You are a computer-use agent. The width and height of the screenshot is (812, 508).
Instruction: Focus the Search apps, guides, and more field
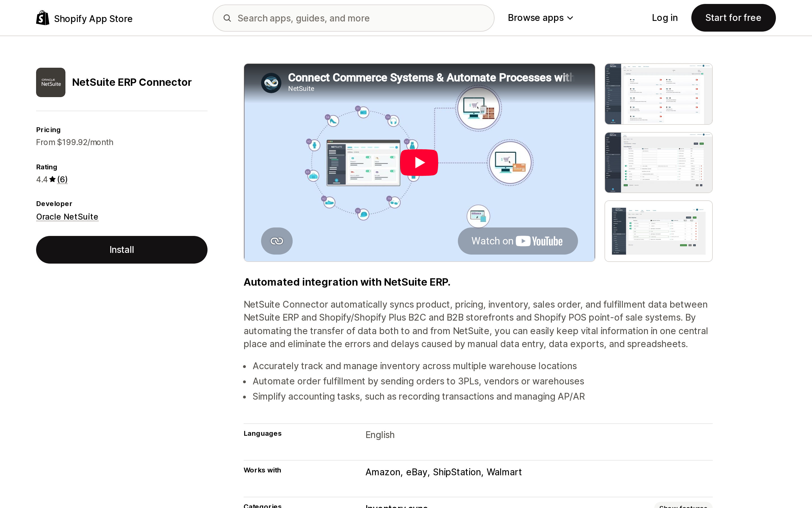point(353,18)
